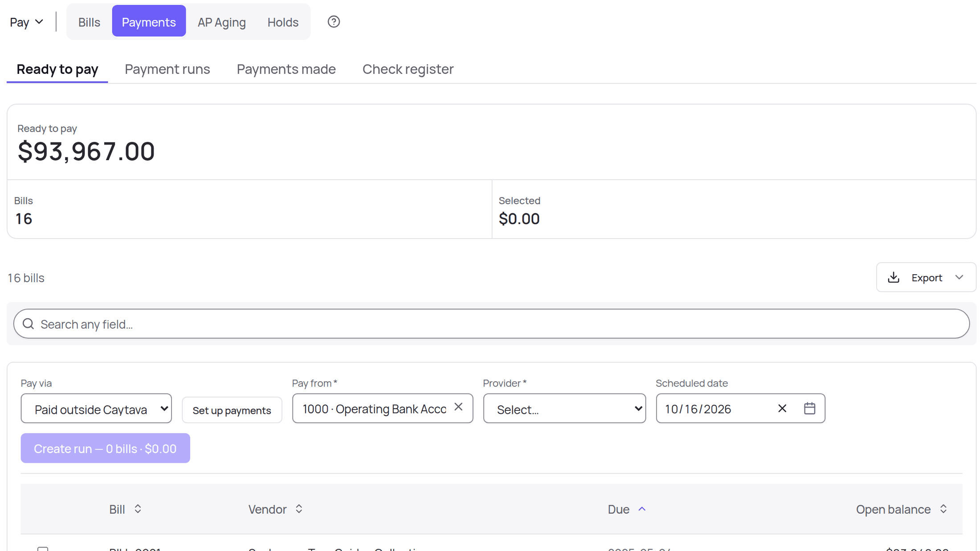Switch to the Bills tab
Viewport: 980px width, 551px height.
pyautogui.click(x=89, y=22)
